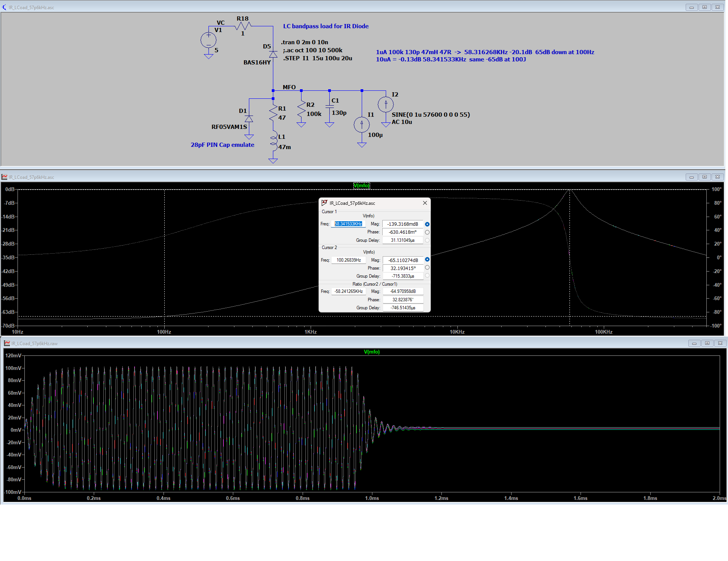Maximize the schematic window
This screenshot has width=728, height=561.
click(x=704, y=7)
